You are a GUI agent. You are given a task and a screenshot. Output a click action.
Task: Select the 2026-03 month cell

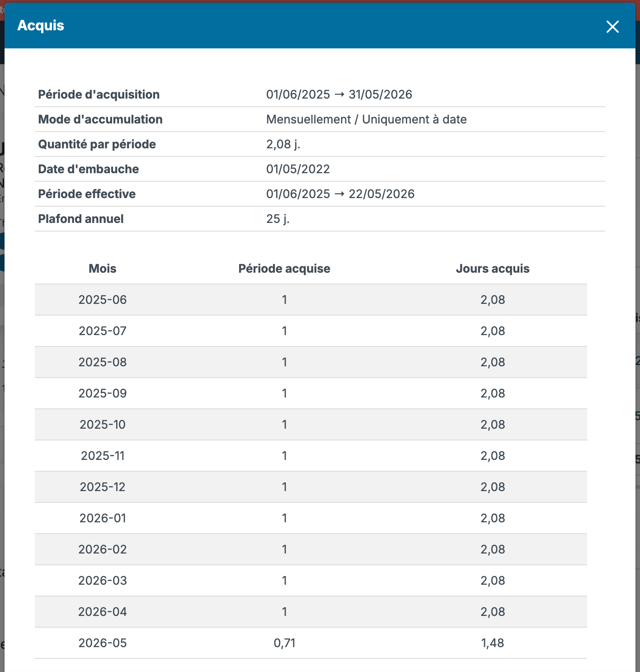pos(103,581)
